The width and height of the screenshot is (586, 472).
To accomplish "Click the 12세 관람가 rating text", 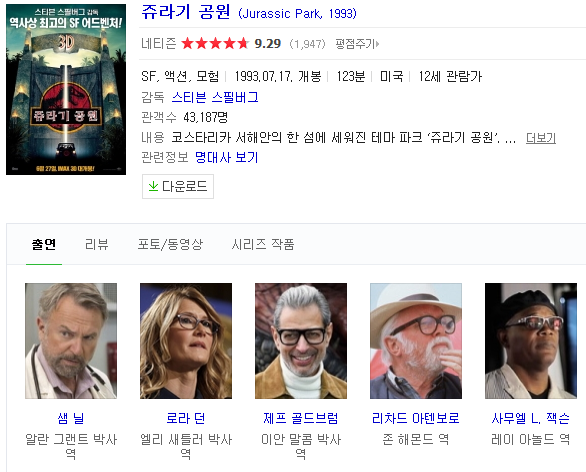I will [450, 77].
